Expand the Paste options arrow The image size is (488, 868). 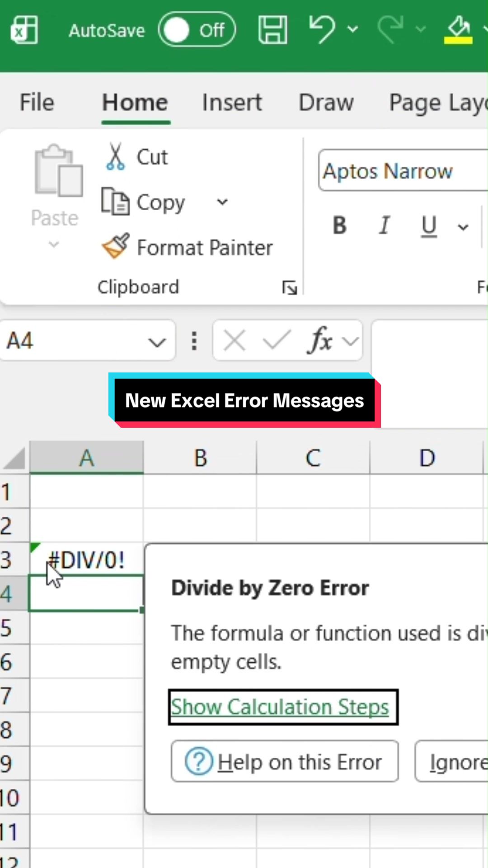tap(54, 245)
